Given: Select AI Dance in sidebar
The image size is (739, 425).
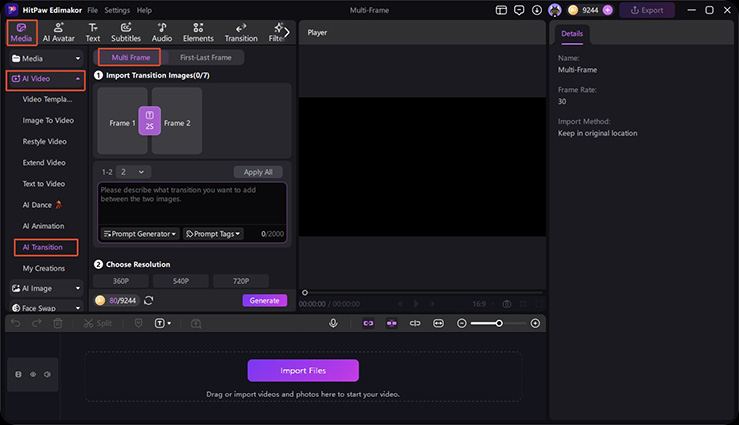Looking at the screenshot, I should pos(42,205).
